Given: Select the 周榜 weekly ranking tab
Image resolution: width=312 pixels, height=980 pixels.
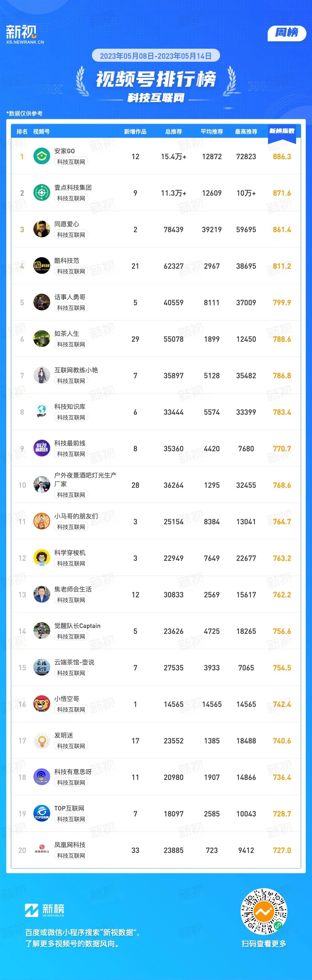Looking at the screenshot, I should pyautogui.click(x=287, y=33).
